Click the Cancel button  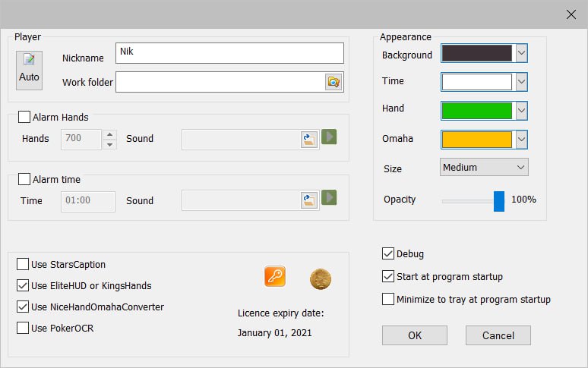[498, 335]
